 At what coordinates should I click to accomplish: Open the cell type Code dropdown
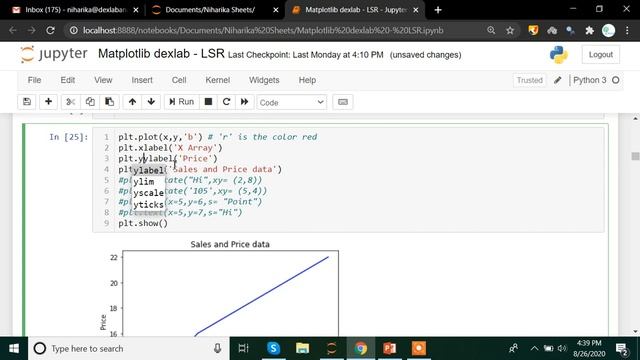(x=291, y=102)
